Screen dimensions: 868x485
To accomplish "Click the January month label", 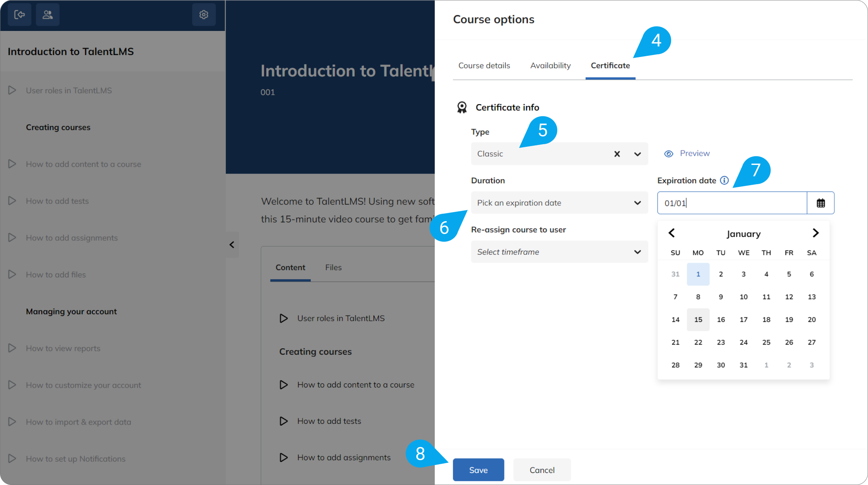I will [x=744, y=234].
